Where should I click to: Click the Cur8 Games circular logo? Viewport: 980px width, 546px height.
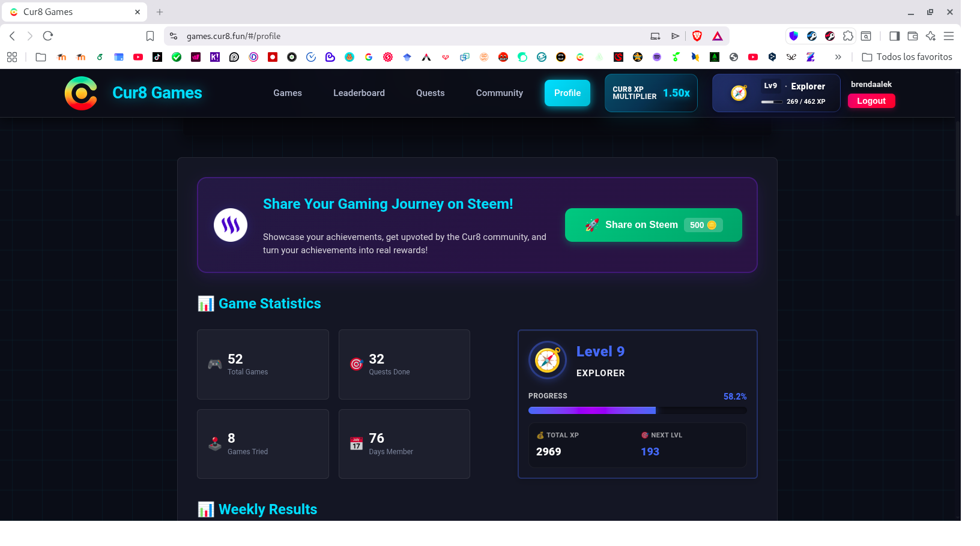coord(81,93)
